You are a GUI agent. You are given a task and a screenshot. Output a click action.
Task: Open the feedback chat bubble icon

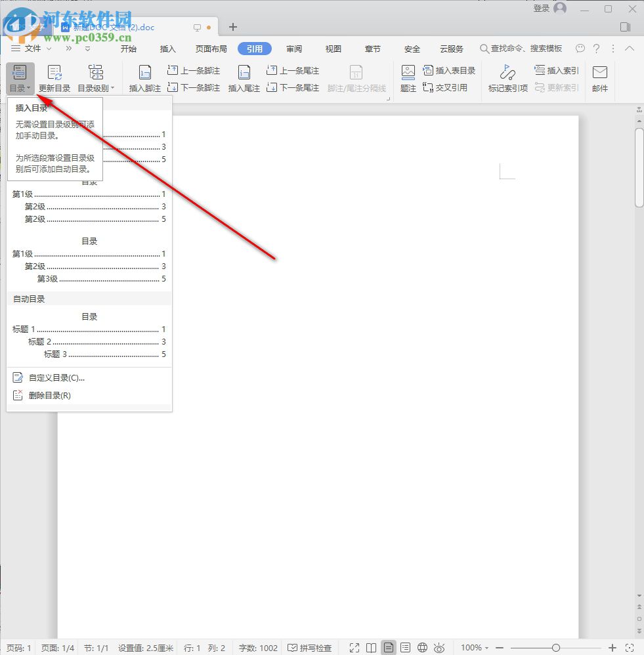click(580, 49)
